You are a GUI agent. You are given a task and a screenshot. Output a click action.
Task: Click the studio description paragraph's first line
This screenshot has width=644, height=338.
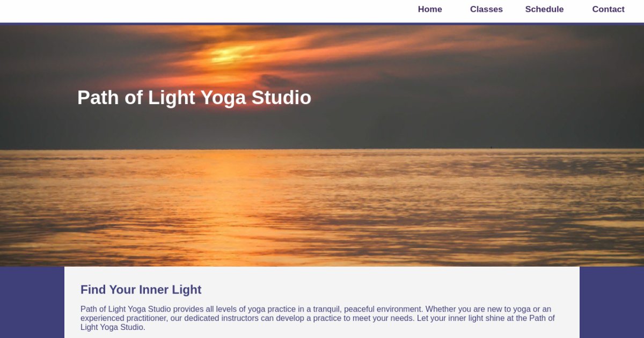[316, 309]
